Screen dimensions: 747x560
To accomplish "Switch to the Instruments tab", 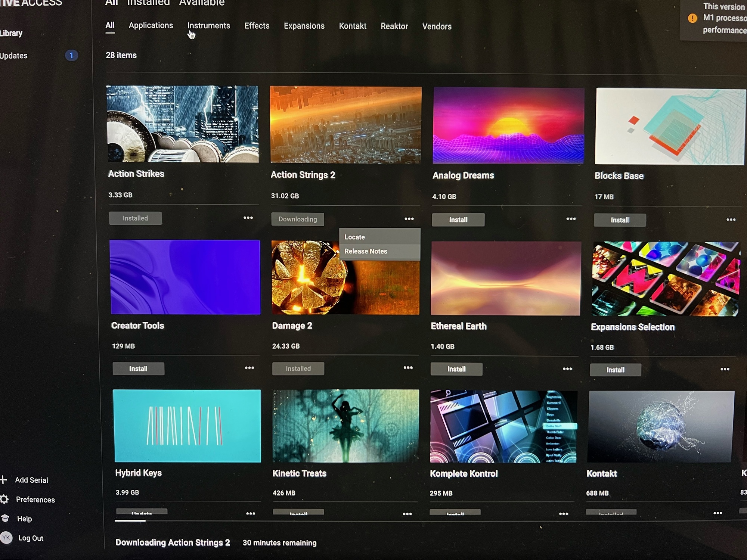I will click(208, 26).
